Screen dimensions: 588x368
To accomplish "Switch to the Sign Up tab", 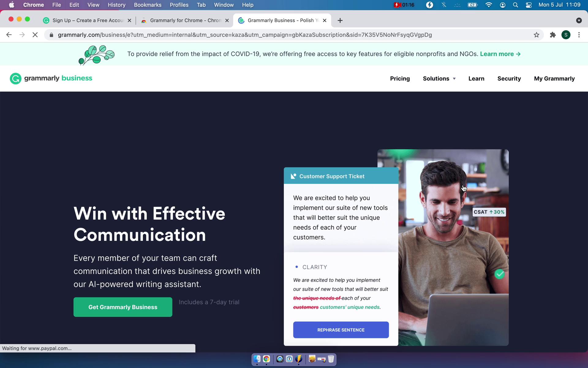I will (87, 21).
